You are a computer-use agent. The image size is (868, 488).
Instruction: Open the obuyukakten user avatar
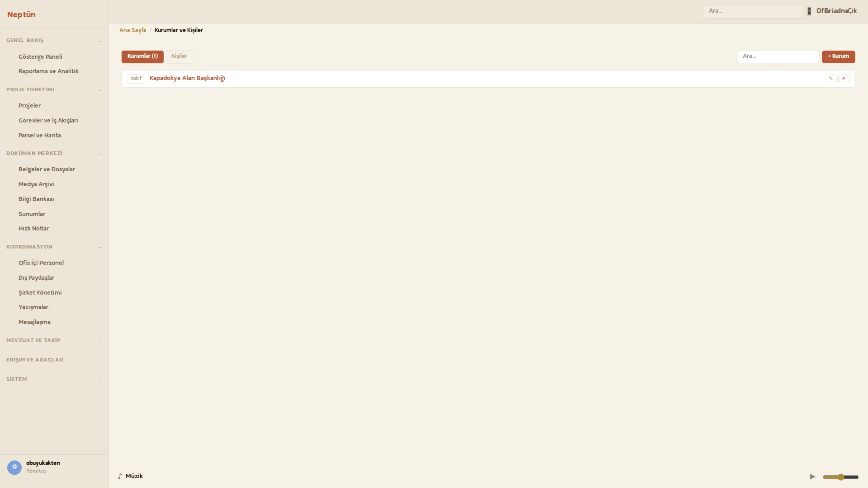click(x=14, y=467)
